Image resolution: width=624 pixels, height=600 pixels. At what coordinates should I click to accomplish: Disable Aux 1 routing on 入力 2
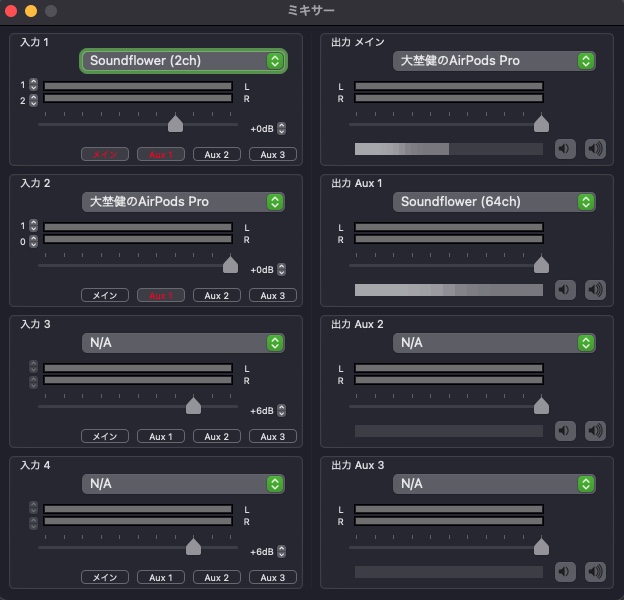161,296
